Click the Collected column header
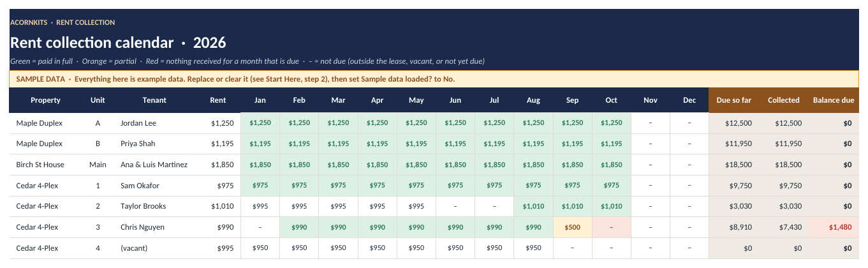This screenshot has height=268, width=868. 783,100
